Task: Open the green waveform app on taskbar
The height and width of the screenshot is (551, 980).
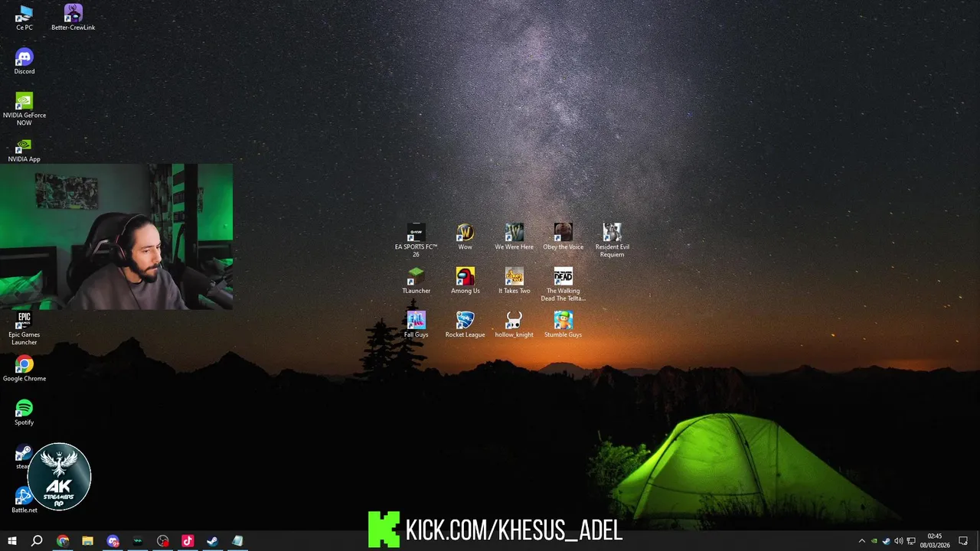Action: 137,541
